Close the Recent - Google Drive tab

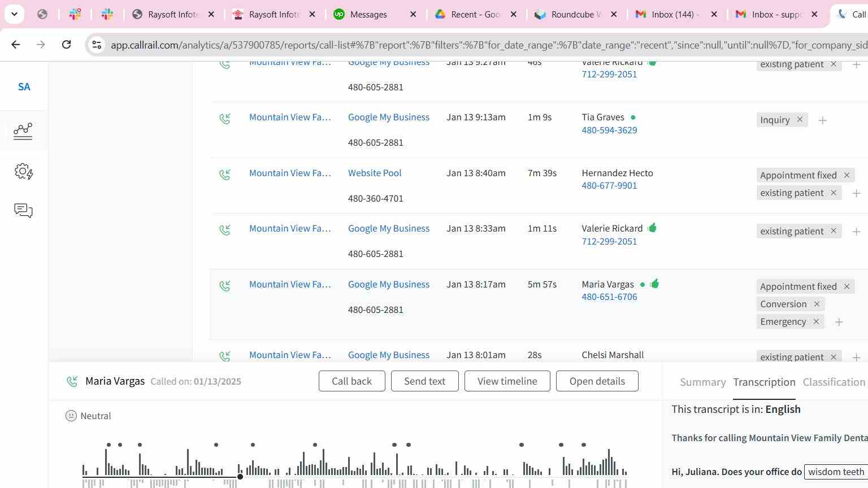coord(513,15)
